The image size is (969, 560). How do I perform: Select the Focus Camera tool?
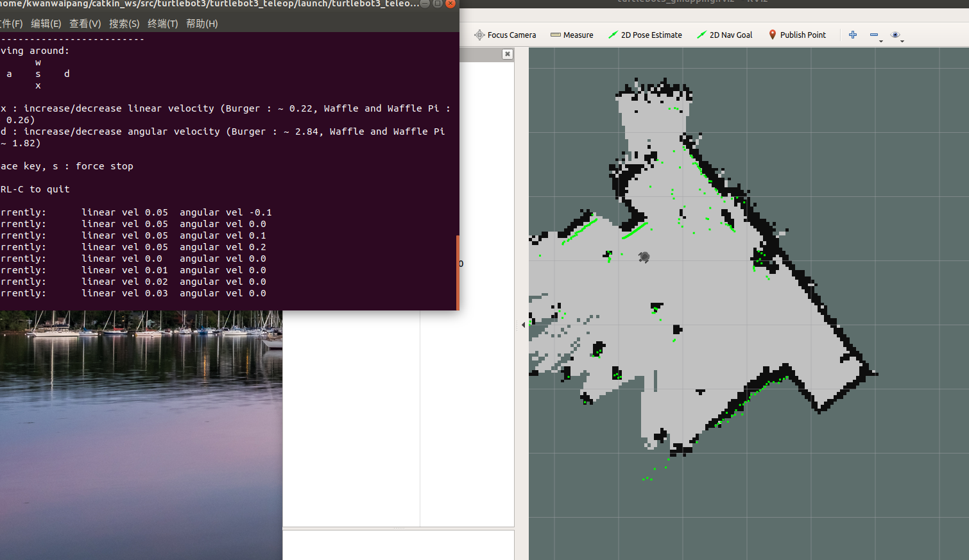(505, 35)
